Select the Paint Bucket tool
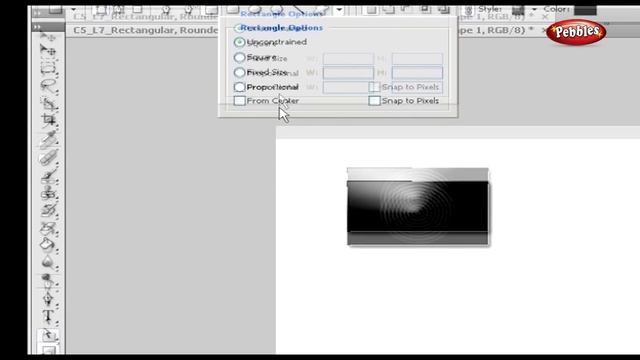Screen dimensions: 640x360 (x=48, y=245)
